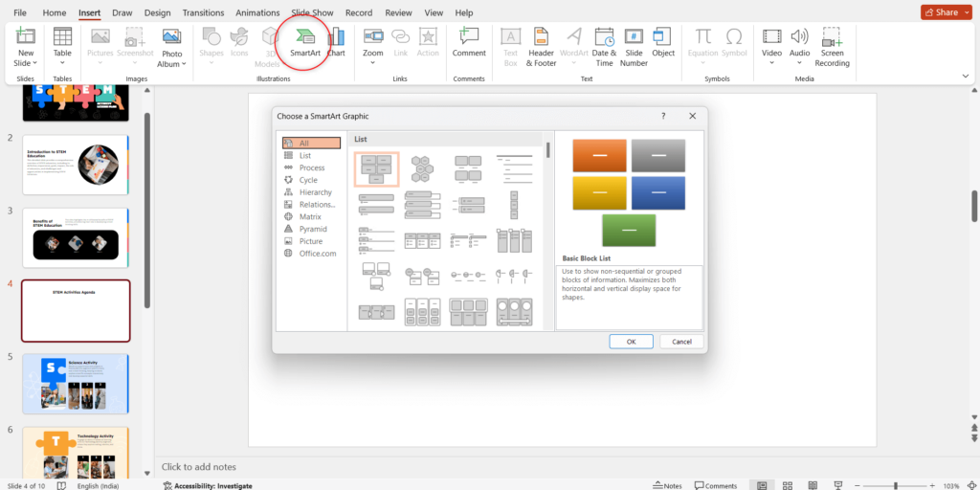Click the zoom slider in status bar

coord(895,485)
